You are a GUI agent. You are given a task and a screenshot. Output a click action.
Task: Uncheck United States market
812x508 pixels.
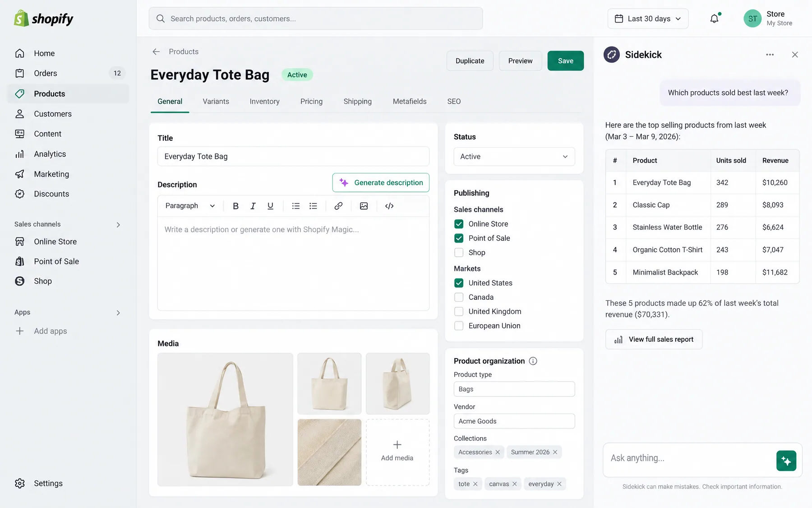459,283
